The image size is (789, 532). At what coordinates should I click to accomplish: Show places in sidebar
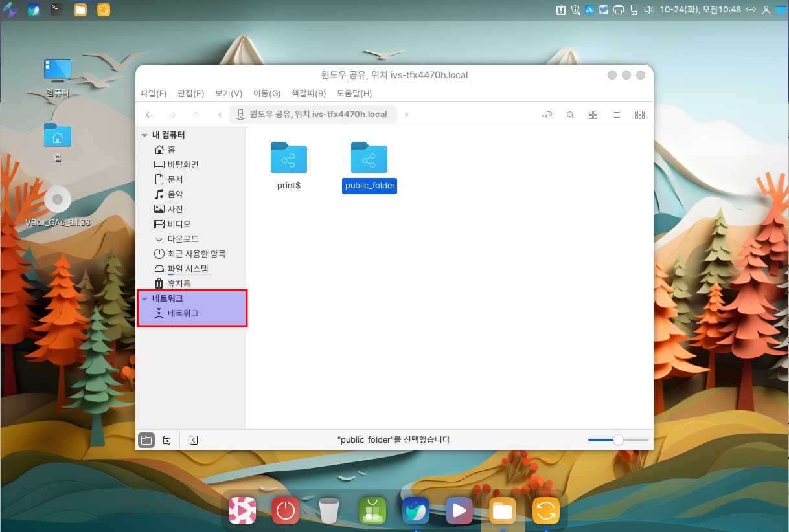coord(146,440)
